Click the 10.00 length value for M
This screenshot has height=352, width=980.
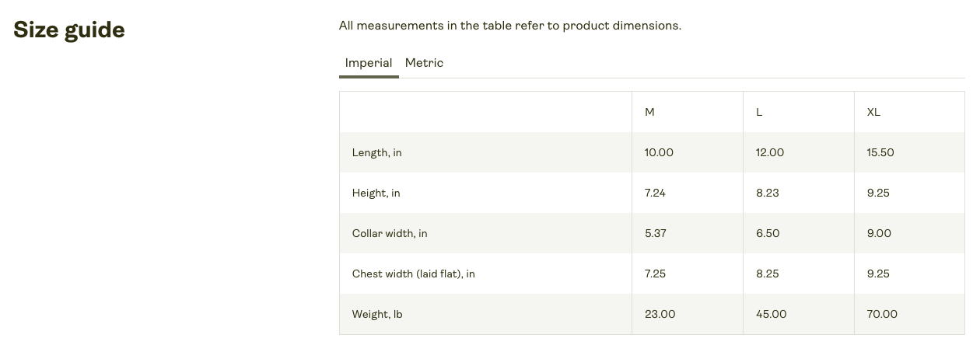659,152
